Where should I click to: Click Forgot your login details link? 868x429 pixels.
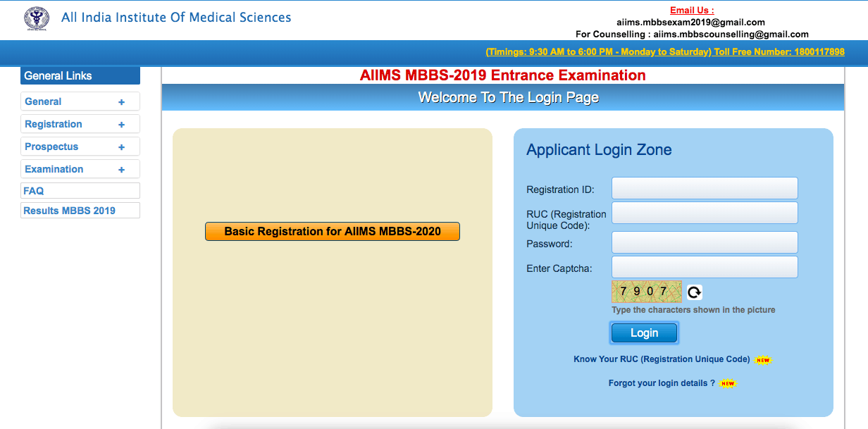coord(662,383)
